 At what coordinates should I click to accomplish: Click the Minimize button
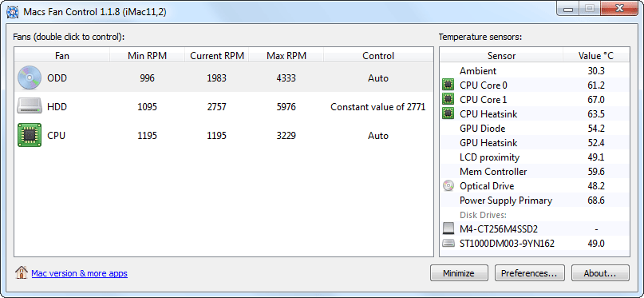[459, 273]
